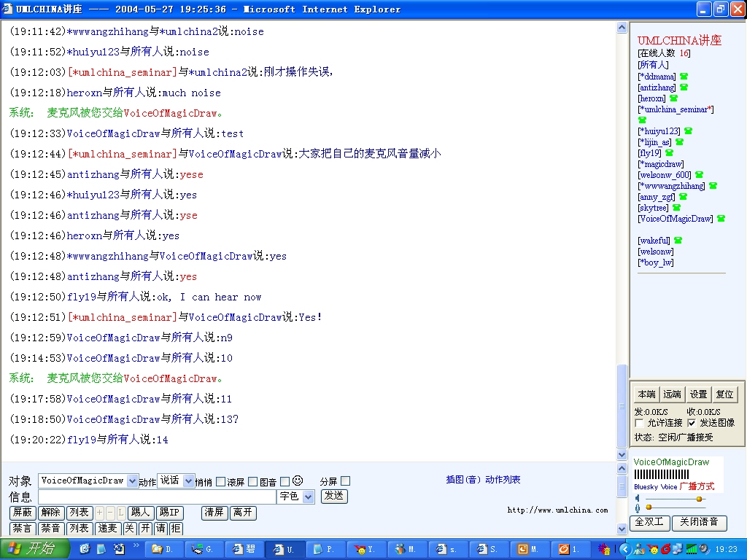This screenshot has width=747, height=560.
Task: Open the taskbar item labeled P.
Action: point(325,549)
